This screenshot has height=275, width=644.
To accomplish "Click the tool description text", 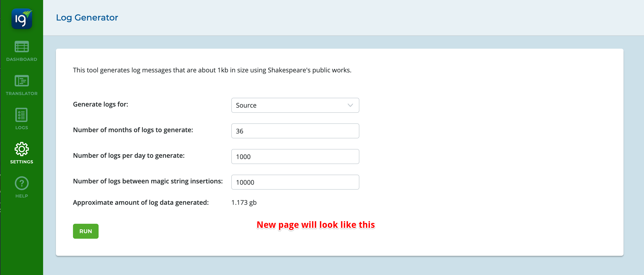I will [x=212, y=70].
